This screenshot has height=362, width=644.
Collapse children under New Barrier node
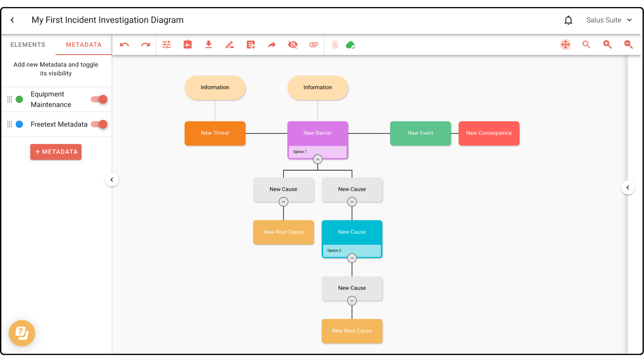(318, 159)
